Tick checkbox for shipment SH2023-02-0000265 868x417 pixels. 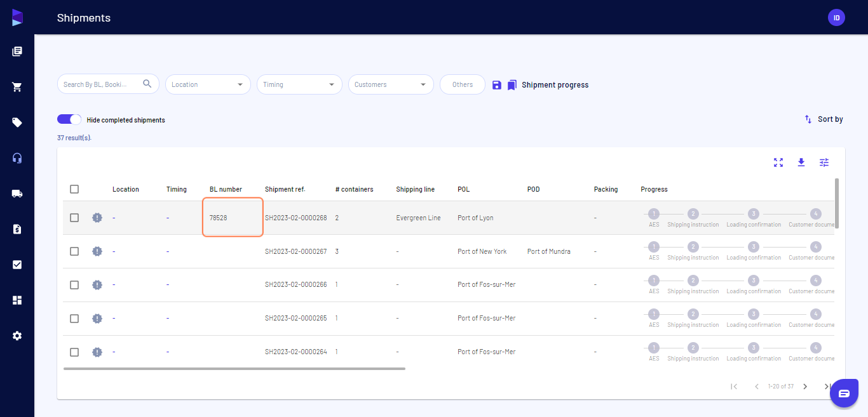(74, 319)
